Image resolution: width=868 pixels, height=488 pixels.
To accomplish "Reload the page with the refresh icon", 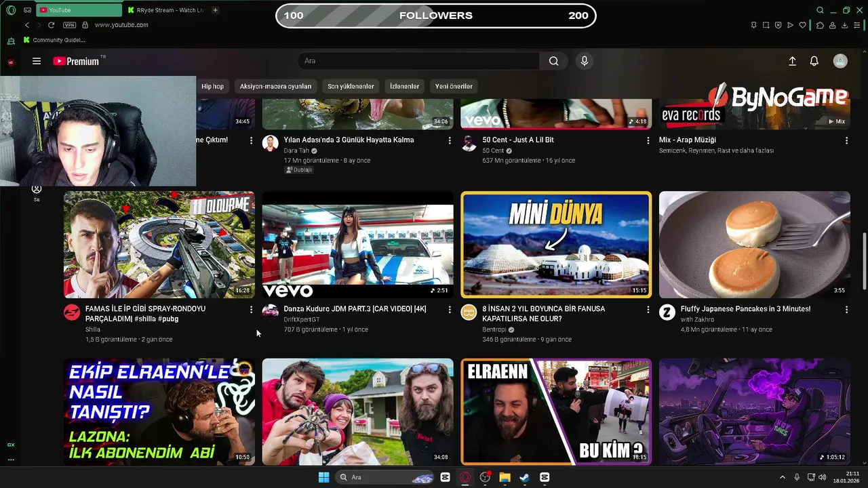I will [51, 25].
